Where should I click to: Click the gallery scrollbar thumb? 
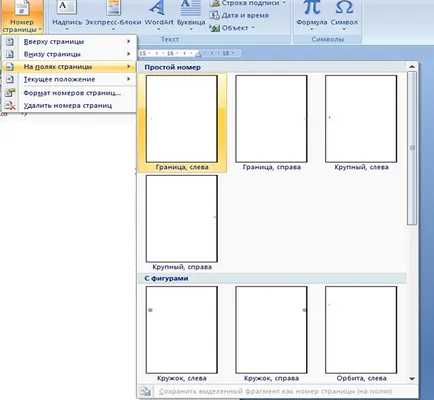click(412, 148)
